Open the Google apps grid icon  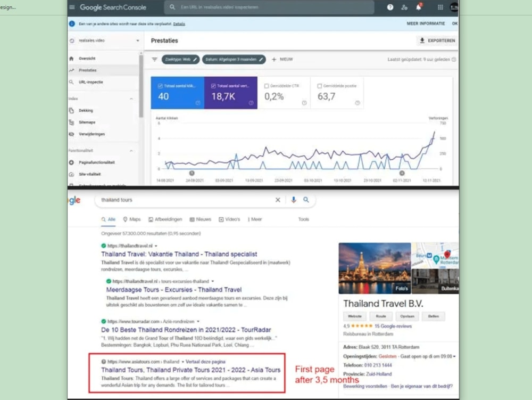440,7
